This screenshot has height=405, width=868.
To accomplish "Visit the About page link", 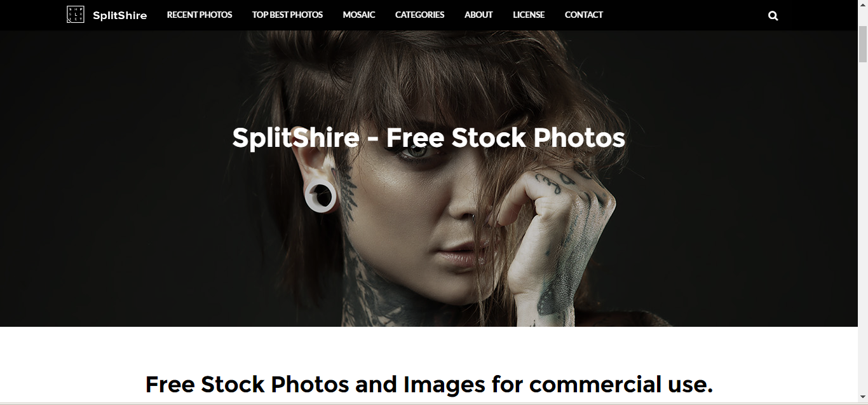I will [x=478, y=15].
